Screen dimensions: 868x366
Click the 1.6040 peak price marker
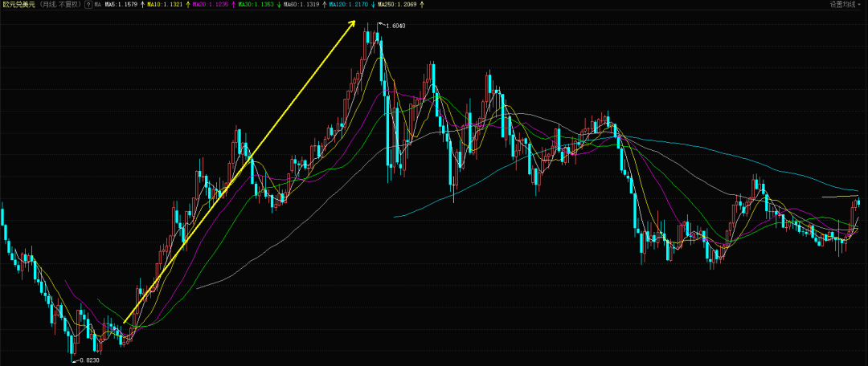[x=395, y=26]
